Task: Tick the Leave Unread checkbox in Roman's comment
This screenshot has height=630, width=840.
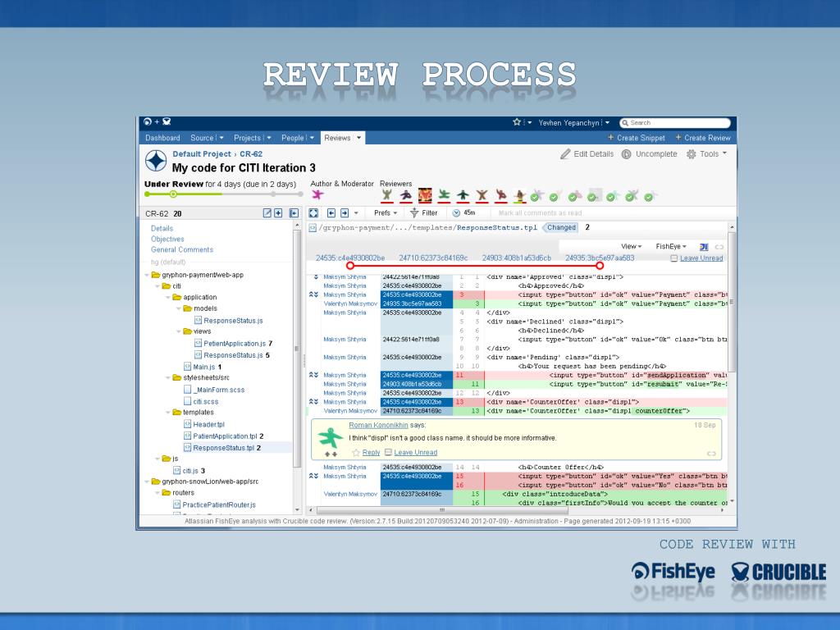Action: 388,453
